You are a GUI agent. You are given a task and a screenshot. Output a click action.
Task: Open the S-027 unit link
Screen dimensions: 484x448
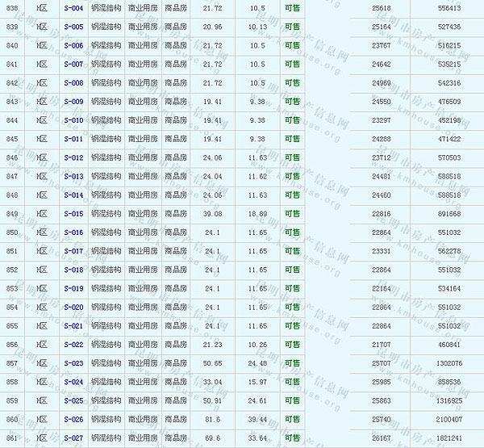73,438
